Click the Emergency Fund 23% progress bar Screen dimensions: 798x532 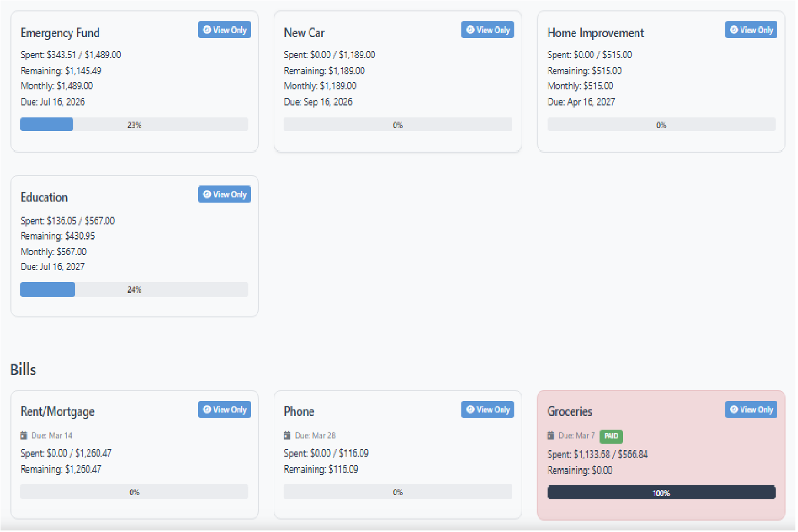point(134,124)
